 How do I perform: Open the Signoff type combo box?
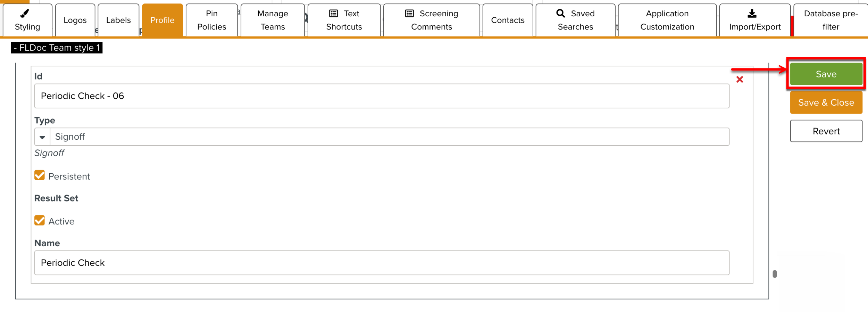pyautogui.click(x=389, y=137)
